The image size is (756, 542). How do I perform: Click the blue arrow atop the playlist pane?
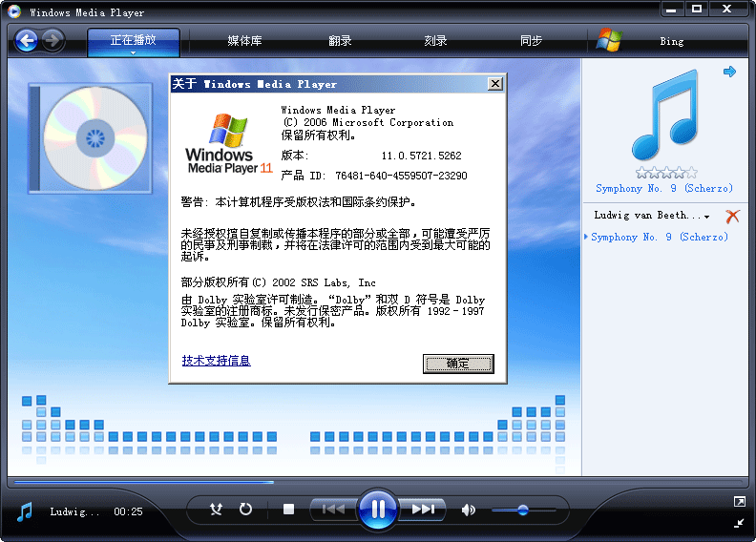click(729, 72)
